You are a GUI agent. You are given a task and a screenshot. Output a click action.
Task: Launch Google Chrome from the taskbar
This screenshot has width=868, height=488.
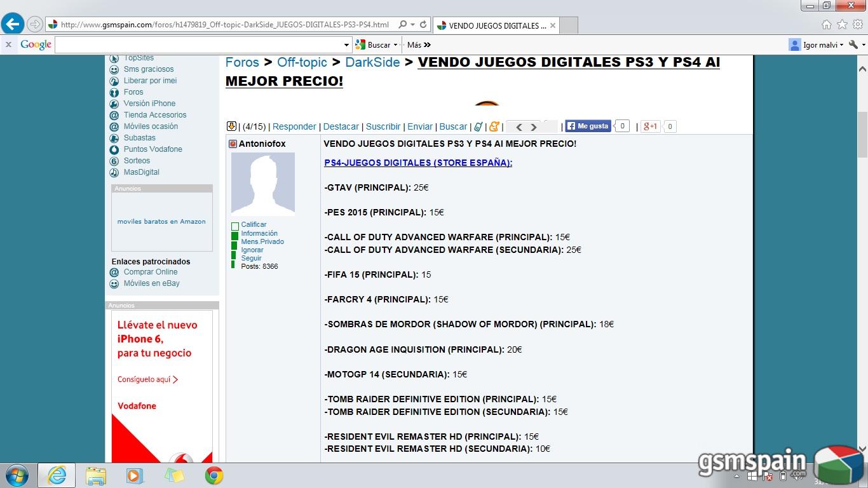[214, 475]
